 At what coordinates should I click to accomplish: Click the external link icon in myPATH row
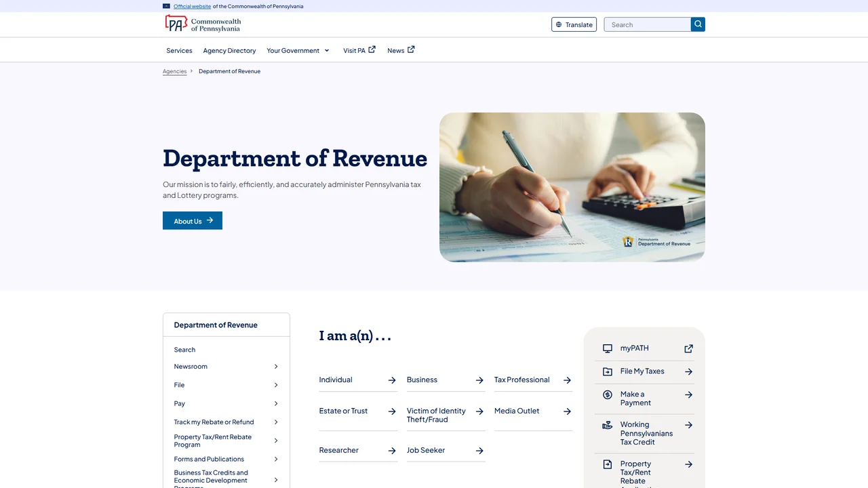click(689, 348)
